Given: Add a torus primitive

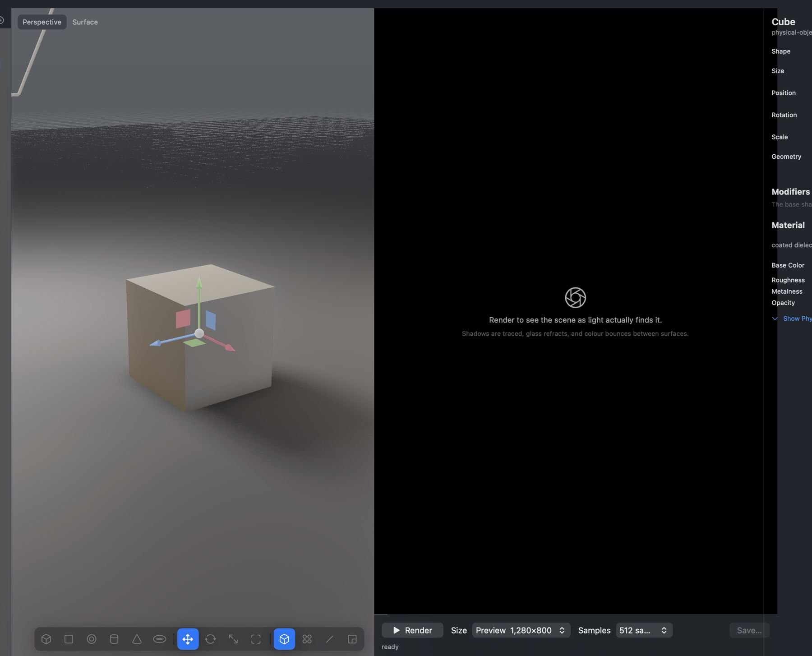Looking at the screenshot, I should pos(159,639).
